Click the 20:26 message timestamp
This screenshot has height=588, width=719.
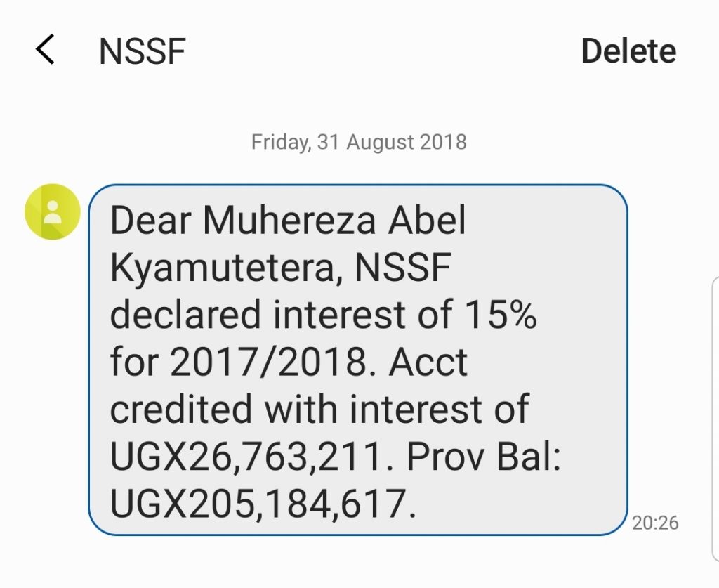point(655,523)
